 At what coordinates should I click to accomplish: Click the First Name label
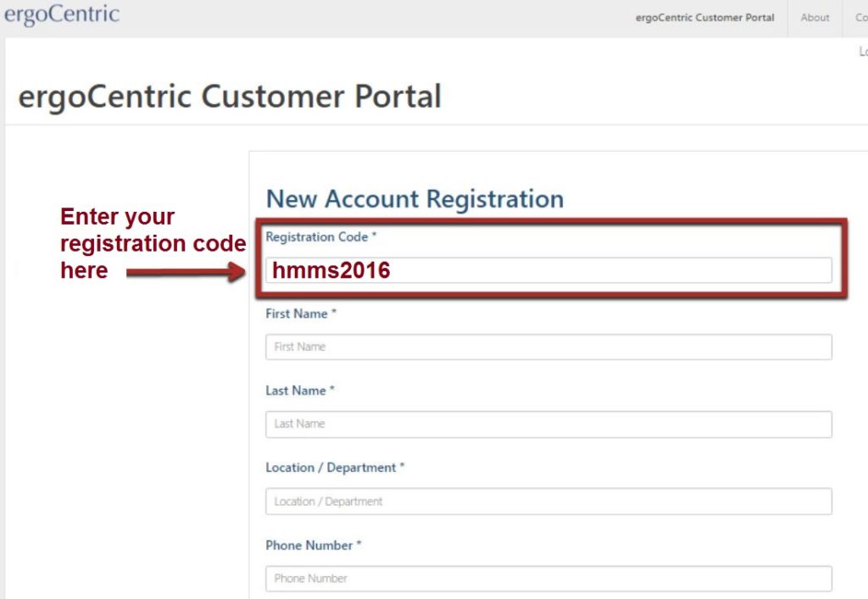301,313
